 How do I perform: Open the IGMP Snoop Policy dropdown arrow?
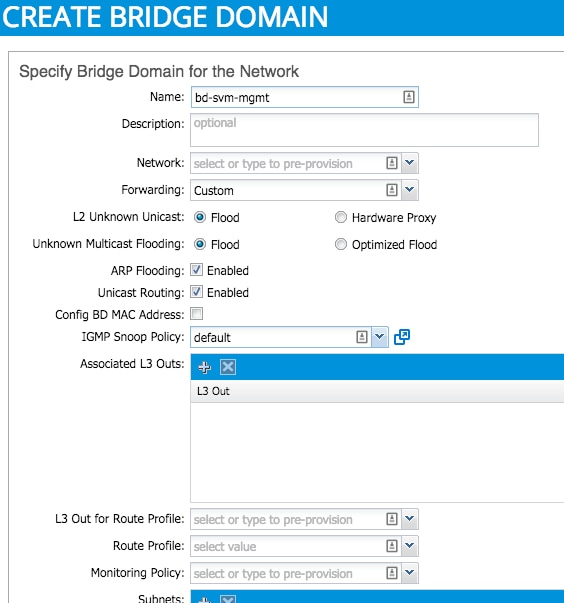(x=380, y=337)
